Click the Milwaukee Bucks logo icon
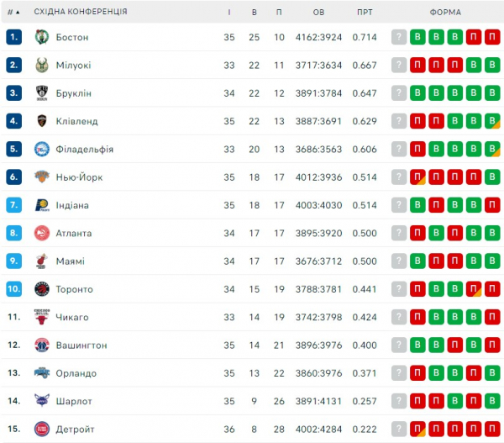 coord(42,65)
